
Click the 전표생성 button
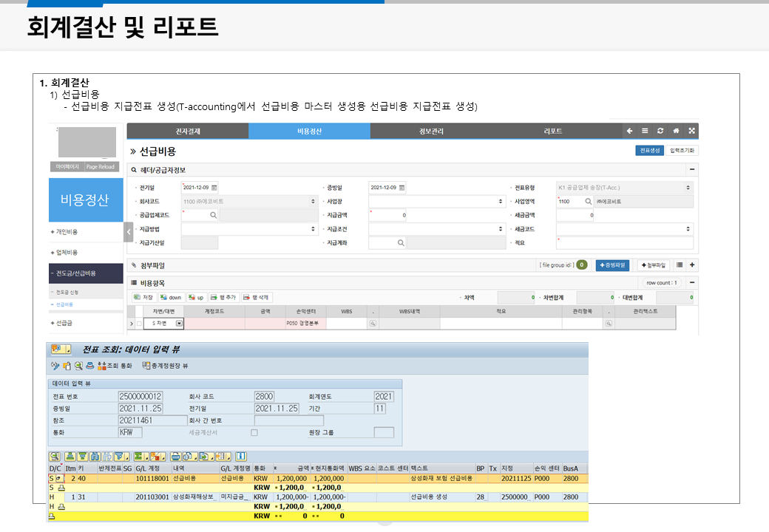(x=649, y=151)
